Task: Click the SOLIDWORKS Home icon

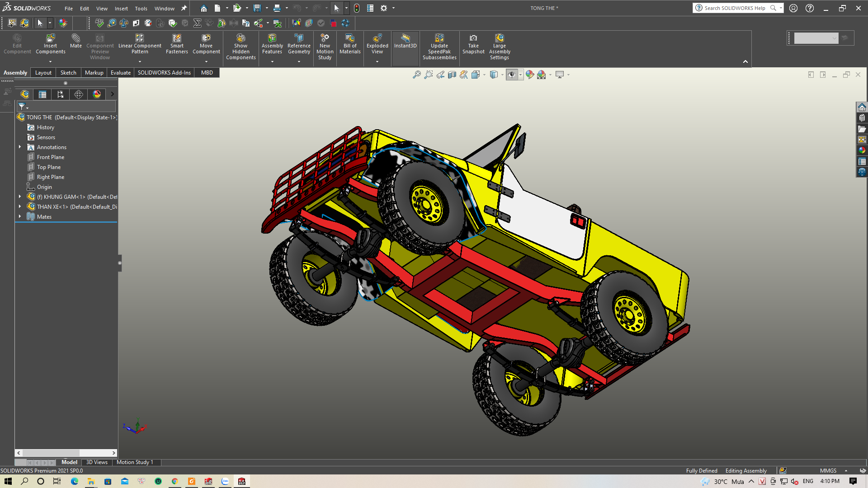Action: (204, 8)
